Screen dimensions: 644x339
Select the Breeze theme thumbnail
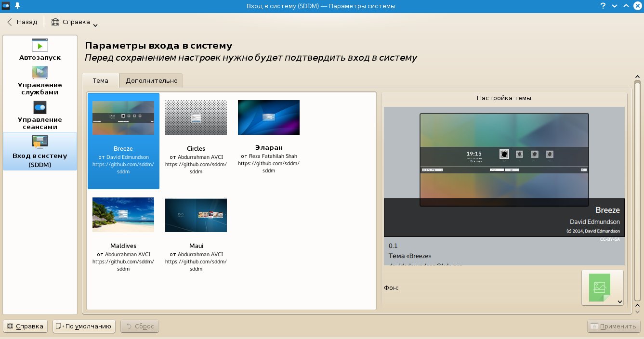coord(123,118)
